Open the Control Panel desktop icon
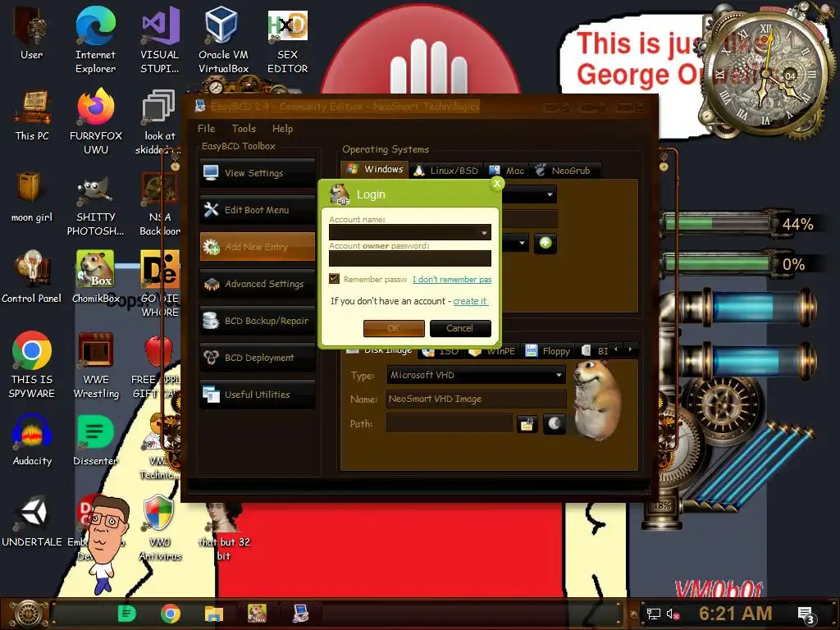Screen dimensions: 840x630 pyautogui.click(x=32, y=277)
